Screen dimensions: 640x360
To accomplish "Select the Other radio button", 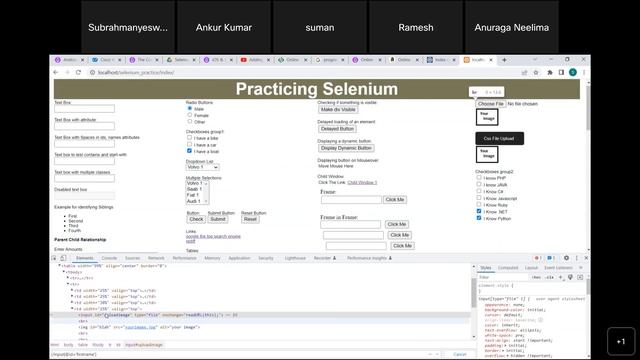I will coord(190,122).
